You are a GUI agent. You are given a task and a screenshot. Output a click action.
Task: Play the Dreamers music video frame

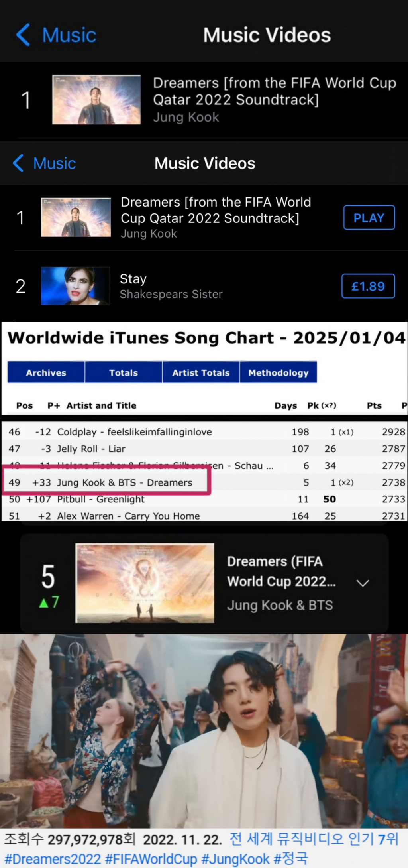pyautogui.click(x=204, y=730)
